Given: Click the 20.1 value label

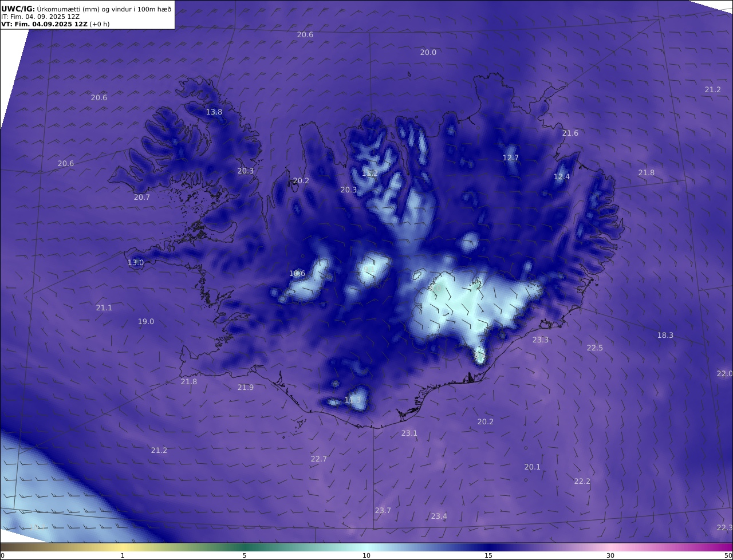Looking at the screenshot, I should (533, 467).
